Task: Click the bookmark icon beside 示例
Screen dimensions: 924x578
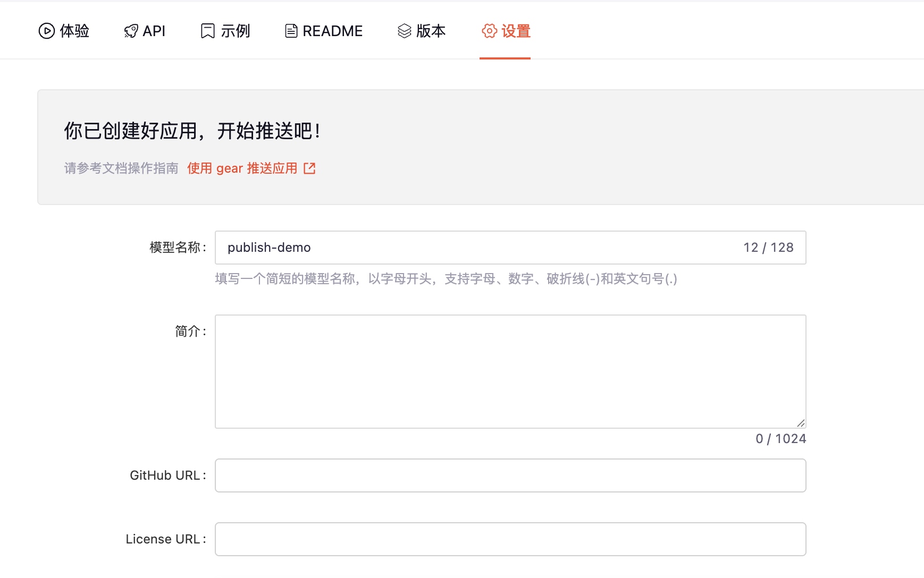Action: [x=207, y=31]
